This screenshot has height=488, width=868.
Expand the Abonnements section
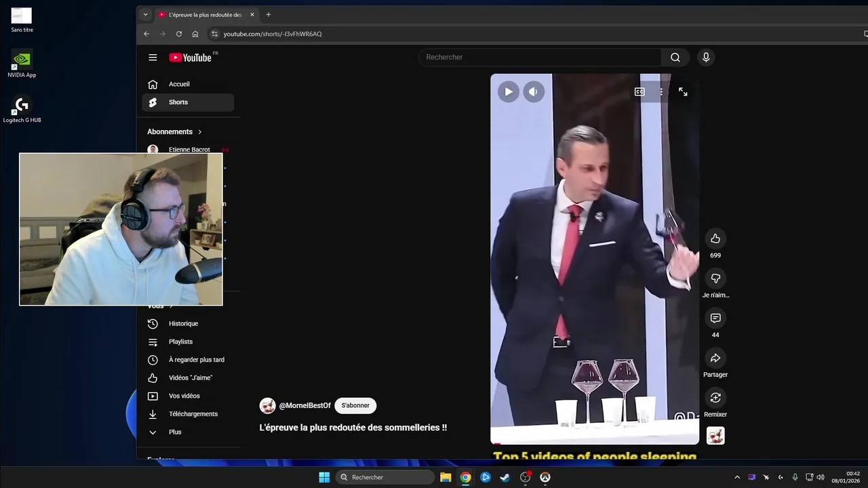pyautogui.click(x=175, y=131)
